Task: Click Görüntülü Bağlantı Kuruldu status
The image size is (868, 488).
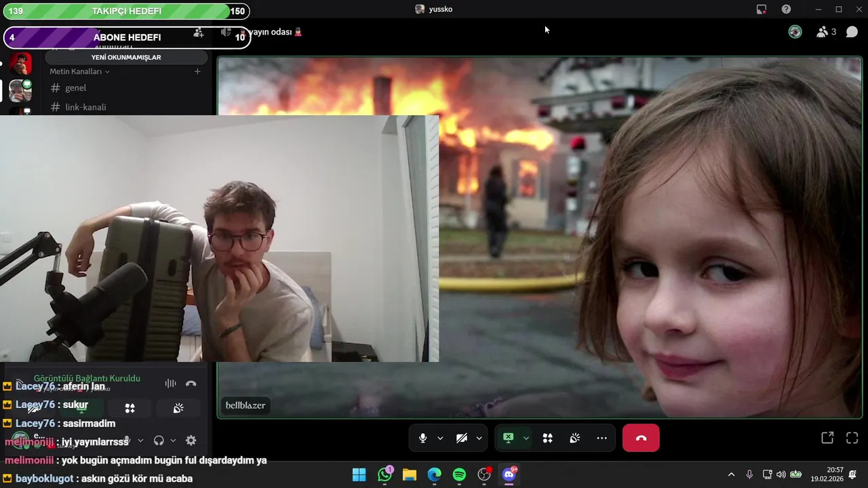Action: click(87, 378)
